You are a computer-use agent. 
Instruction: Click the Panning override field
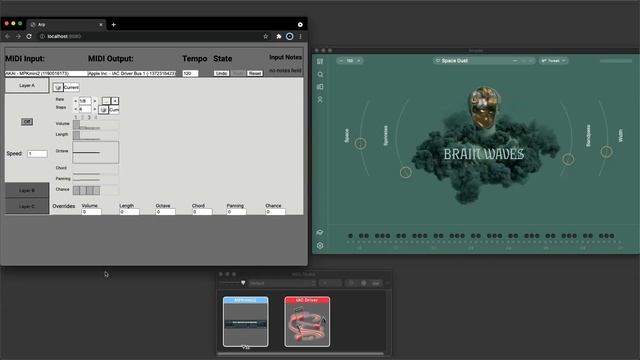pyautogui.click(x=236, y=212)
